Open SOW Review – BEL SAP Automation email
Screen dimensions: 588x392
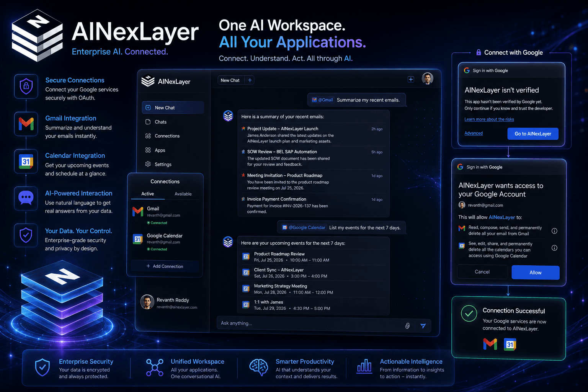coord(313,158)
